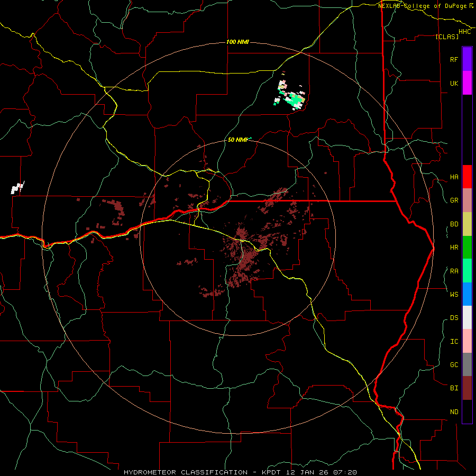
Task: Click the HR legend label
Action: click(x=454, y=248)
